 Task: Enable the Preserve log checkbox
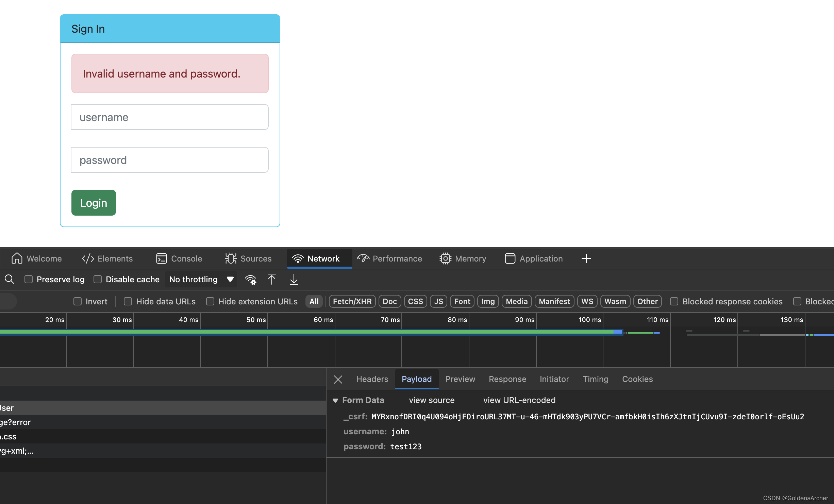click(x=29, y=279)
